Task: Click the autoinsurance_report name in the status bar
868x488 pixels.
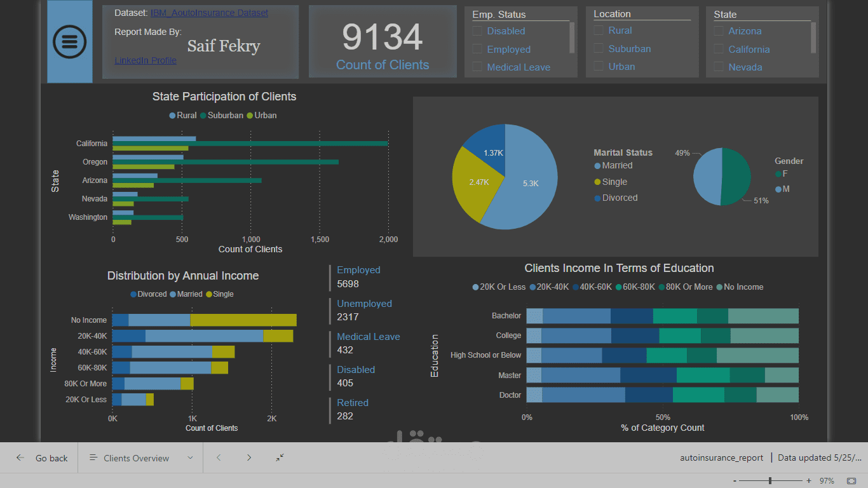Action: point(722,457)
